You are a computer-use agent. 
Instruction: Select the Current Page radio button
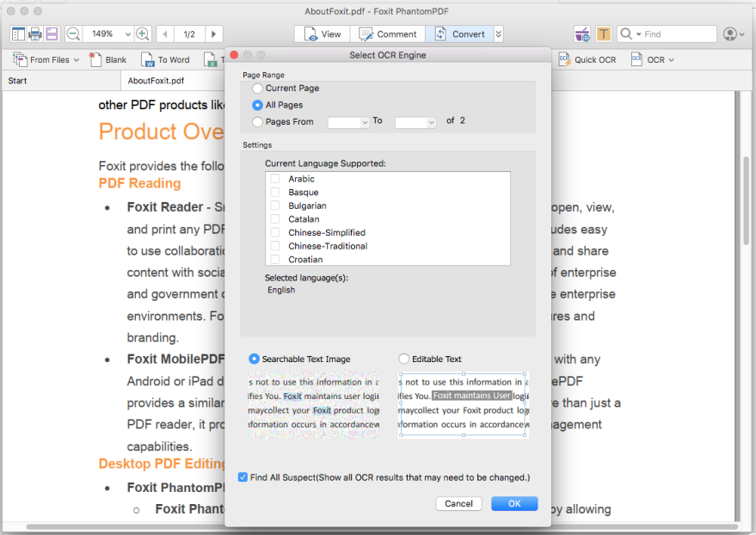coord(257,89)
